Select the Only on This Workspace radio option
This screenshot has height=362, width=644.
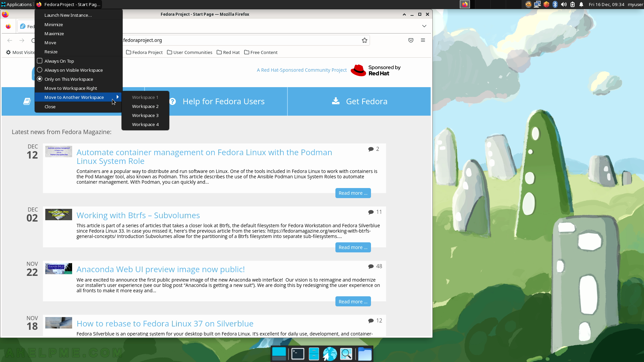click(40, 79)
